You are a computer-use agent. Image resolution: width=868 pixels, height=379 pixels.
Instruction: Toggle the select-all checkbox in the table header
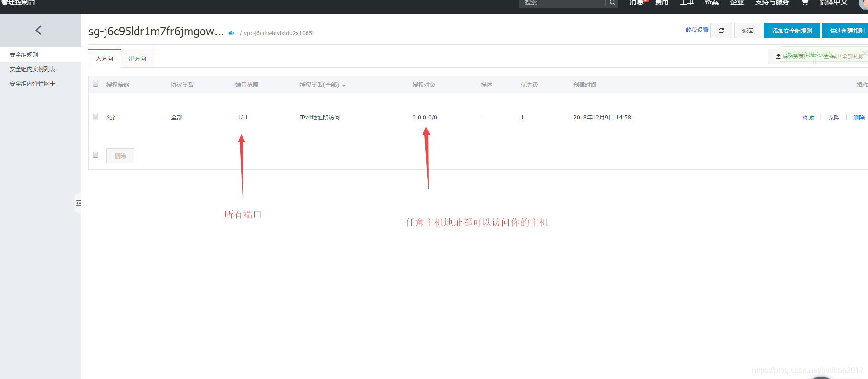pos(95,84)
